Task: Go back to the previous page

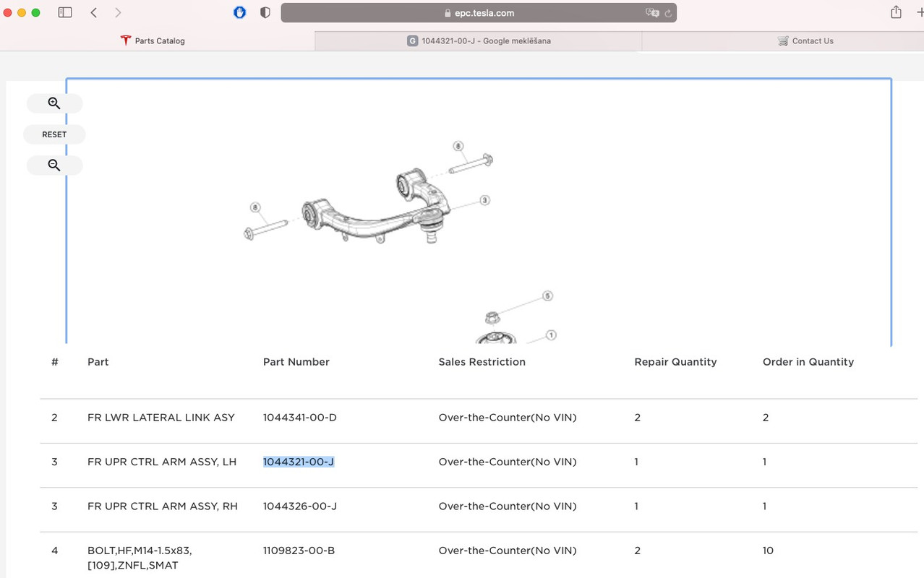Action: tap(94, 12)
